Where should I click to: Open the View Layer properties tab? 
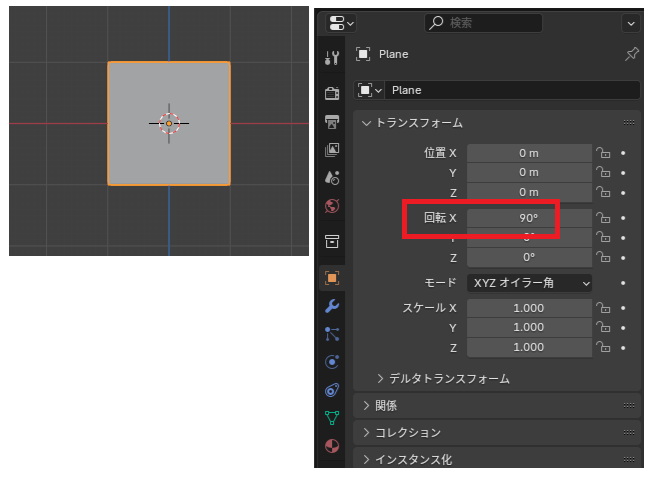tap(332, 150)
